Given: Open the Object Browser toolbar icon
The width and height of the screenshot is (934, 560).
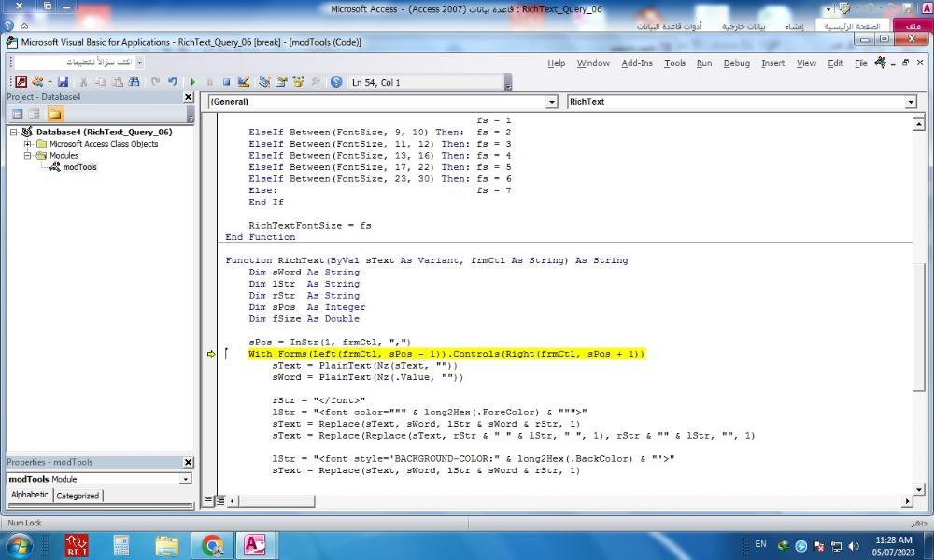Looking at the screenshot, I should pyautogui.click(x=299, y=82).
